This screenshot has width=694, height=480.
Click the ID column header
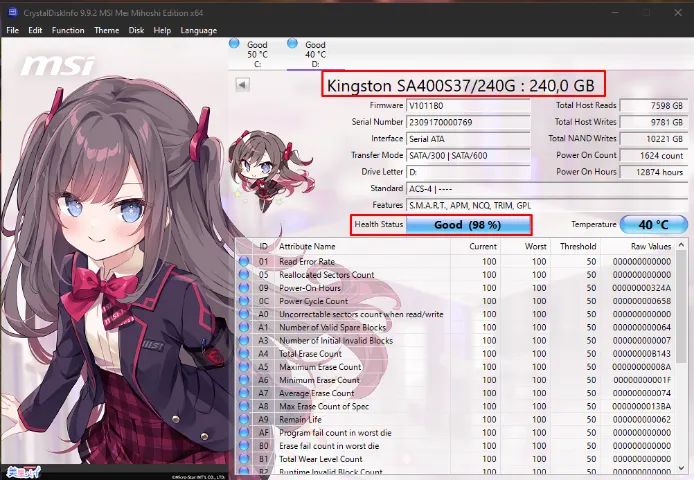(x=263, y=246)
